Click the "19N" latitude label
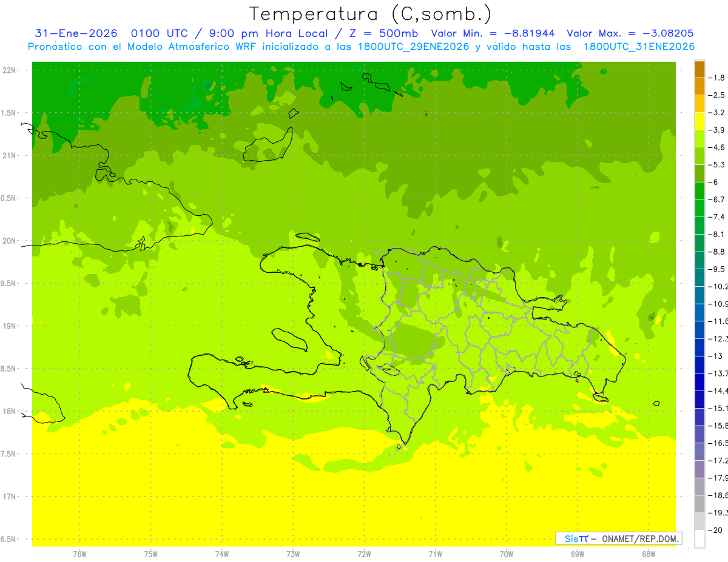This screenshot has width=728, height=562. click(x=10, y=326)
